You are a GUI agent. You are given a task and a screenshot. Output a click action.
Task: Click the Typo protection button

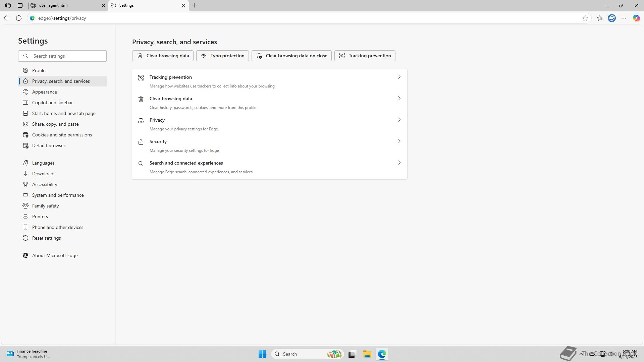[x=222, y=56]
